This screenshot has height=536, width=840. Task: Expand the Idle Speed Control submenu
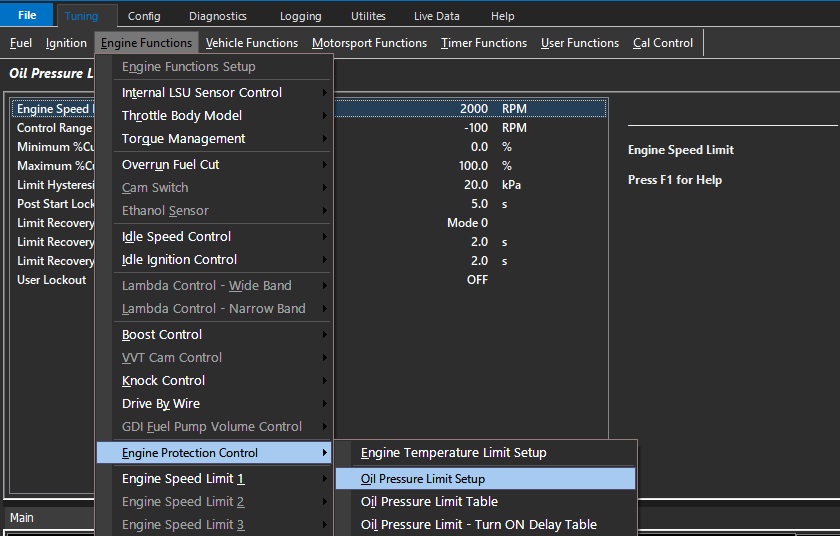point(176,237)
